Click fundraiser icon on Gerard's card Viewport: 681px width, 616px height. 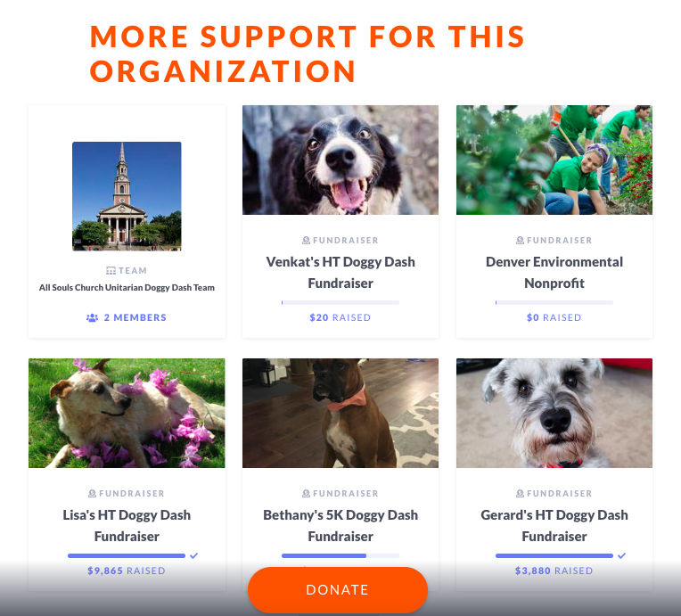520,494
